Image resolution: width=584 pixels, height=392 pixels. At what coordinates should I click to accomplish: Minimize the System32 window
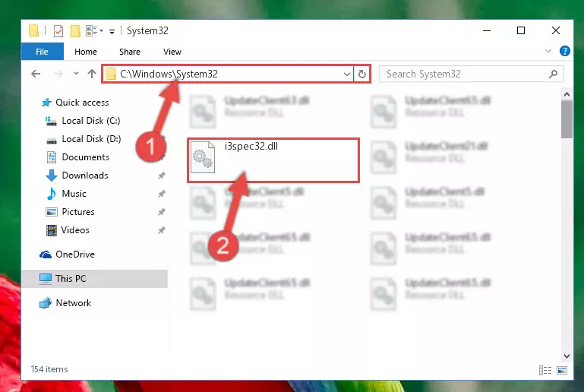[x=487, y=30]
